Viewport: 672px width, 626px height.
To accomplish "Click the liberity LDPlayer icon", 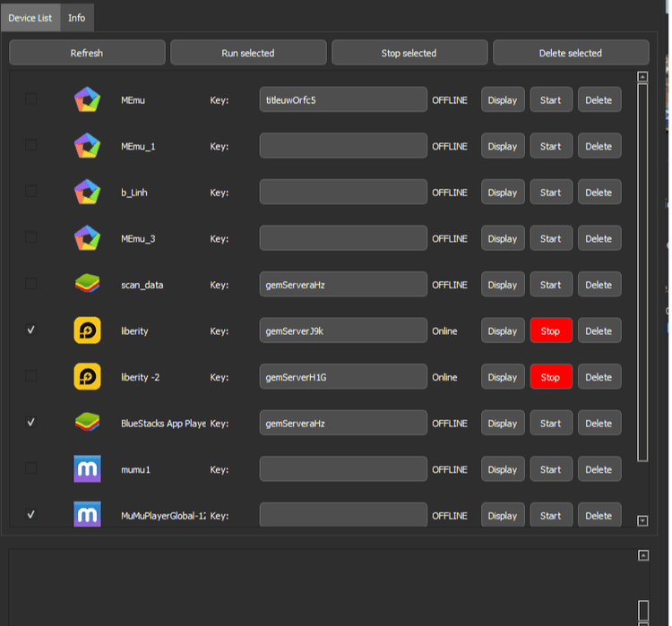I will coord(87,331).
